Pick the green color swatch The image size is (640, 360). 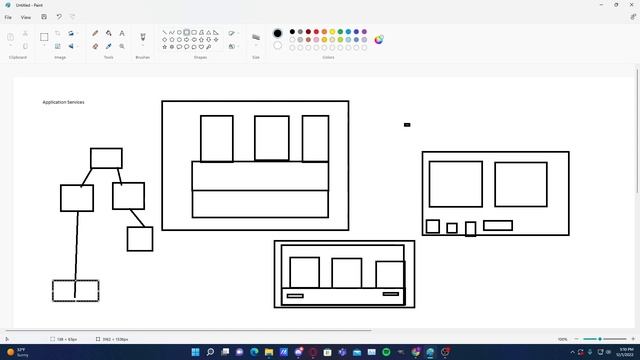pos(340,32)
